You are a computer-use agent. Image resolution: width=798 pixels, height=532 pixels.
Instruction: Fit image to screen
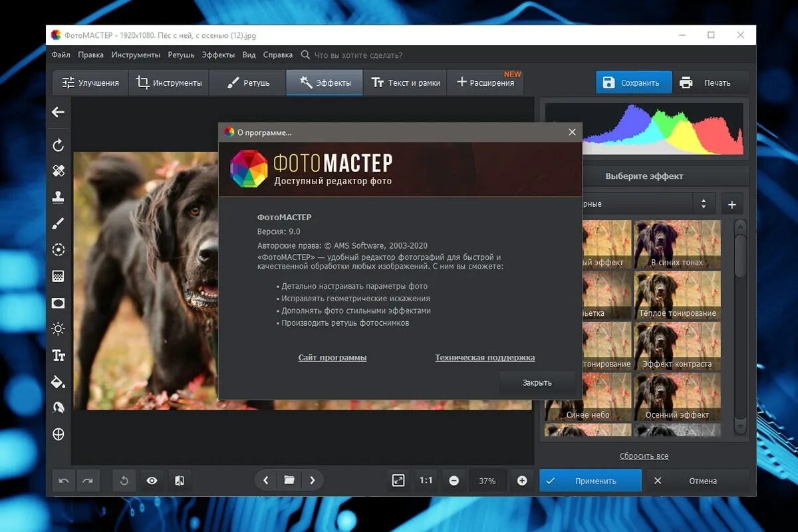click(x=398, y=480)
